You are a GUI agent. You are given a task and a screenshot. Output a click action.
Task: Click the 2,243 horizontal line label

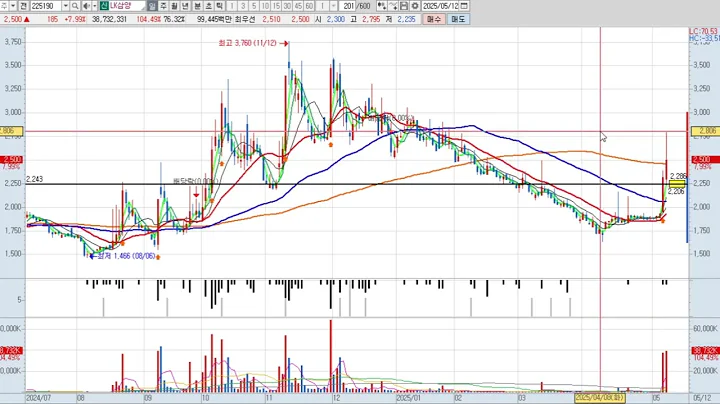34,179
